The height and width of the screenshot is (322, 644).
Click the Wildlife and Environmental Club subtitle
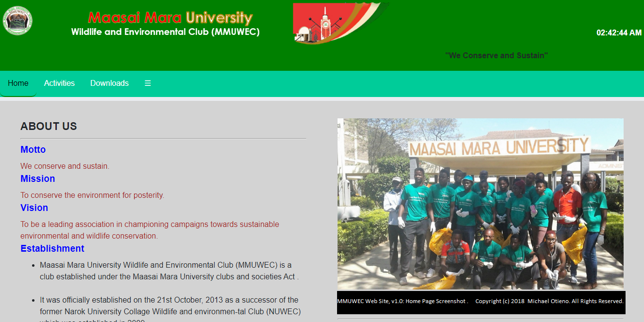coord(165,32)
